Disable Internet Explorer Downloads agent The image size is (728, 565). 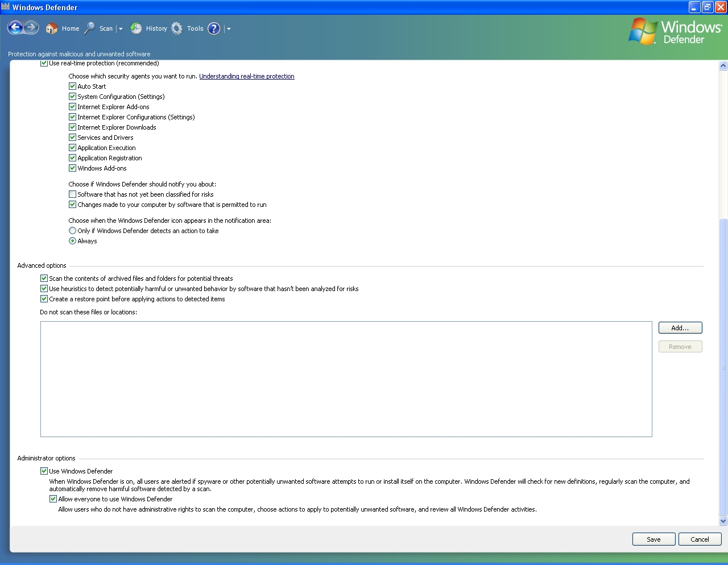pyautogui.click(x=72, y=127)
